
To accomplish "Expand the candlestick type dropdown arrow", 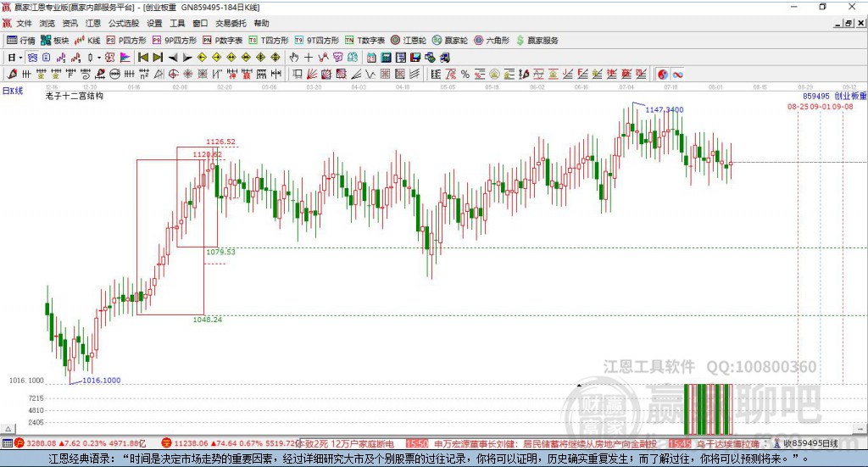I will click(99, 58).
